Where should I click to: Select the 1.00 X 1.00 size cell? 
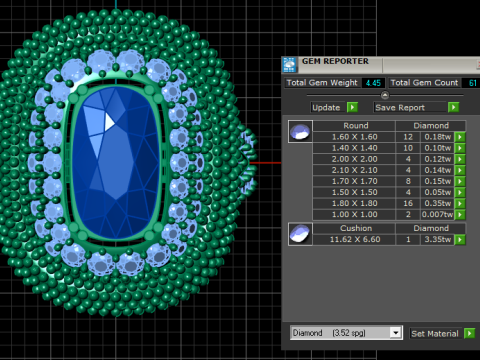pos(354,214)
